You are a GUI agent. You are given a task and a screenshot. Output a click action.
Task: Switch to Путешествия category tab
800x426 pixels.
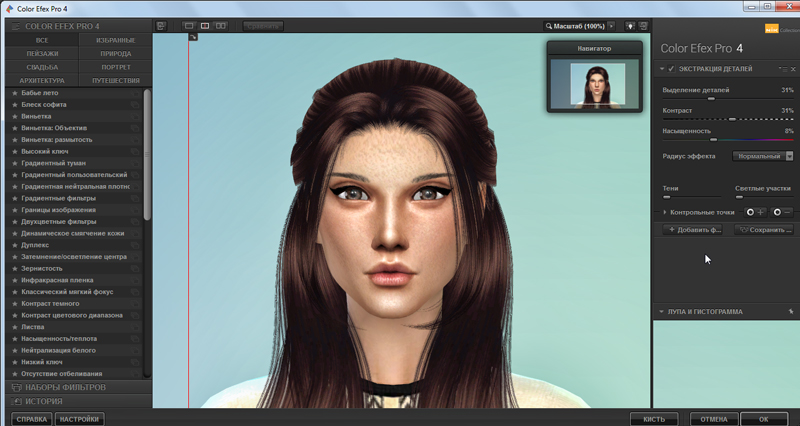click(x=116, y=81)
